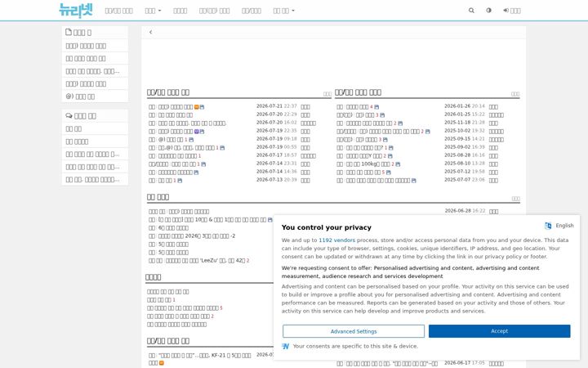Click the image icon on the 2025-08-28 16:16 post

390,156
